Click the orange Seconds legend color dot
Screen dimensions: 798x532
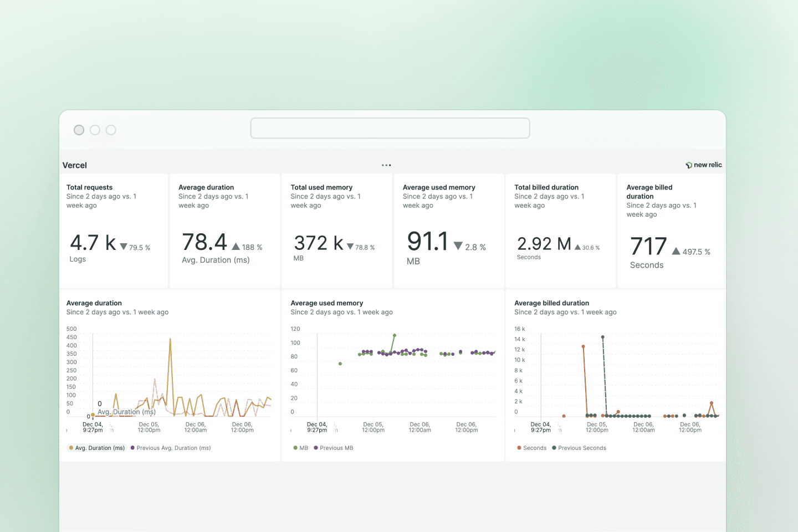pyautogui.click(x=519, y=448)
